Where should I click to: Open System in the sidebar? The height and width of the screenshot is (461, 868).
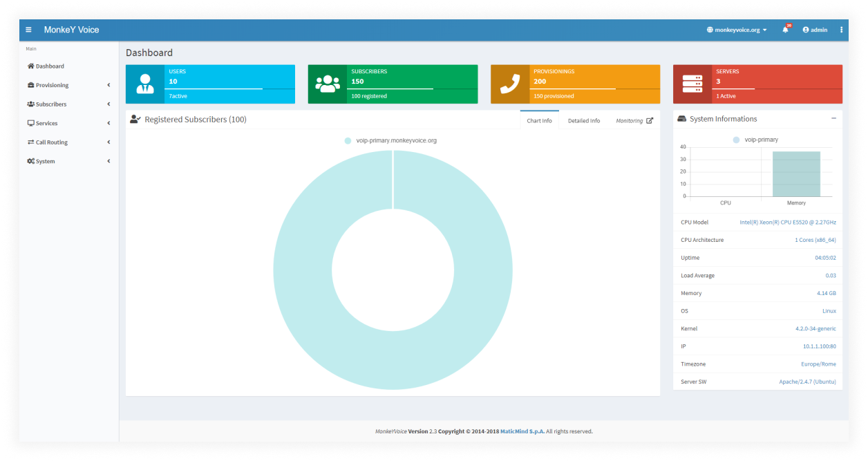click(x=69, y=161)
